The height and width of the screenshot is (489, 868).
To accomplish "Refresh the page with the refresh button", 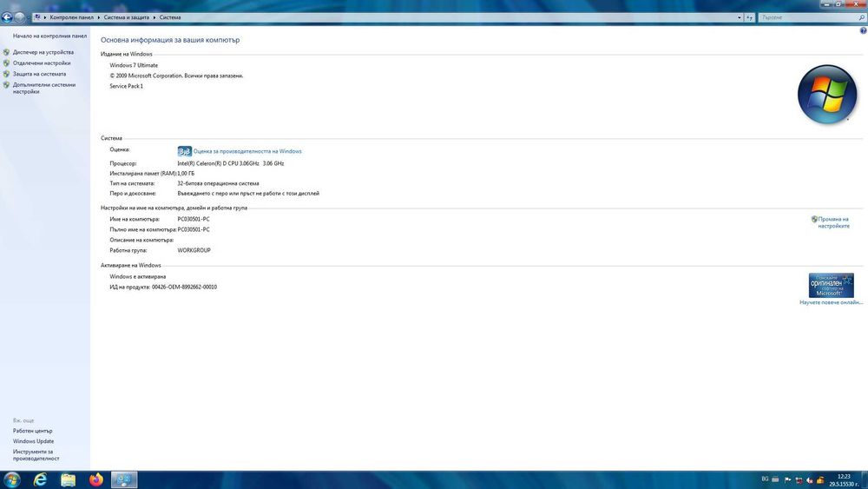I will (x=750, y=17).
